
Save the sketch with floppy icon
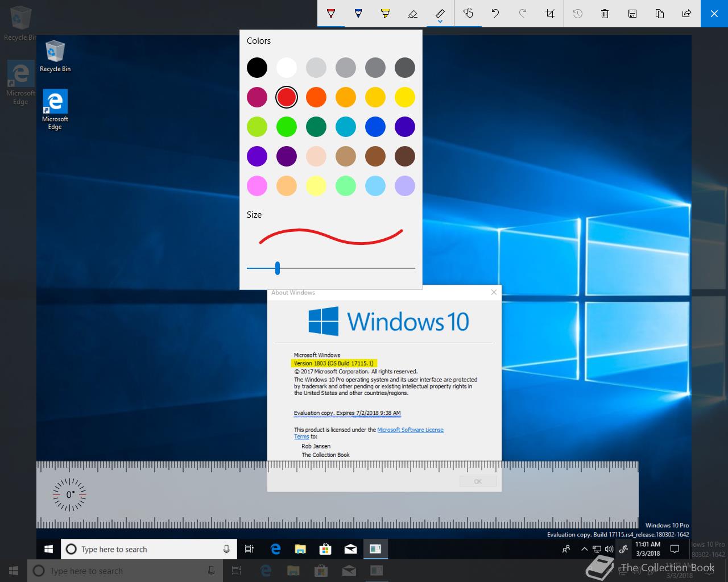(x=632, y=13)
